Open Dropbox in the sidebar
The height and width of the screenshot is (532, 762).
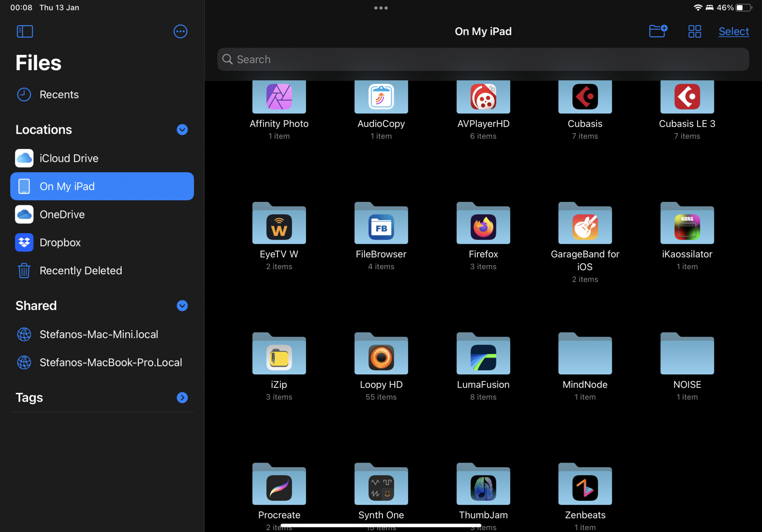click(x=60, y=243)
